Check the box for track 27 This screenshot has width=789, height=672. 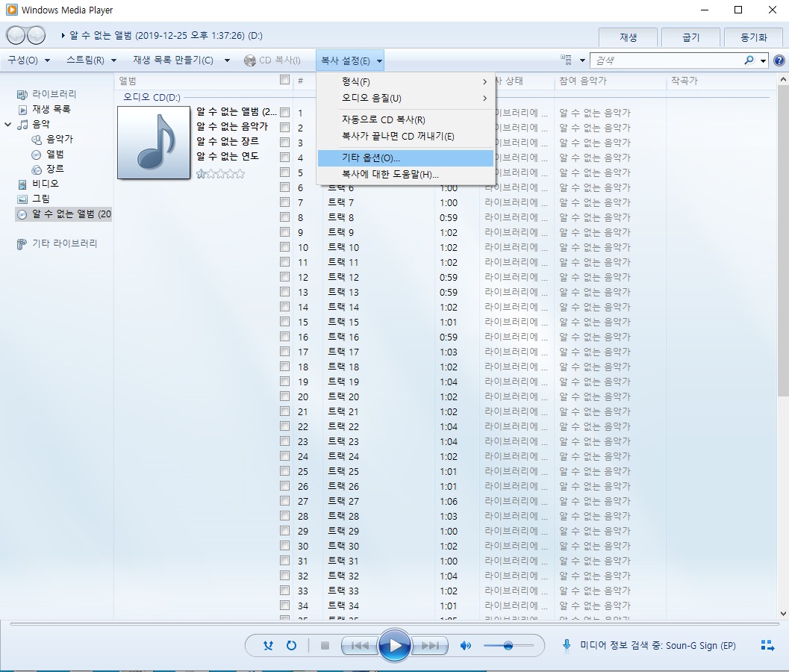pyautogui.click(x=285, y=501)
